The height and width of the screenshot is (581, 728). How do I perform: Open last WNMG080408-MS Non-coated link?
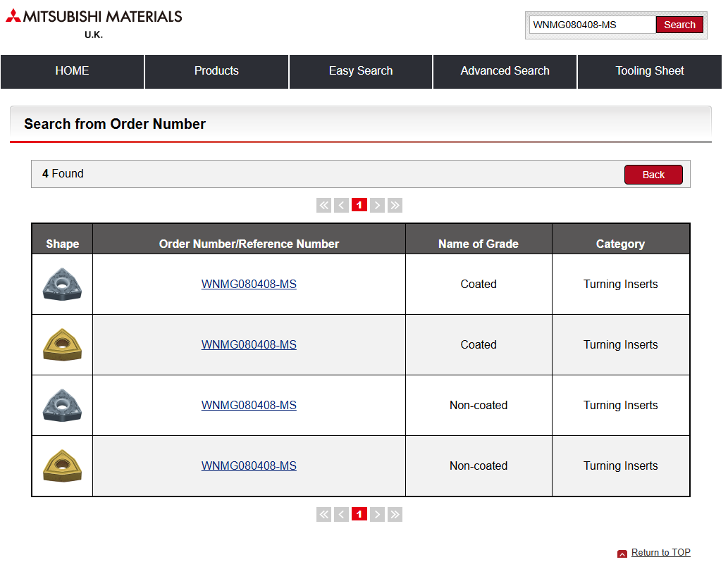tap(249, 466)
